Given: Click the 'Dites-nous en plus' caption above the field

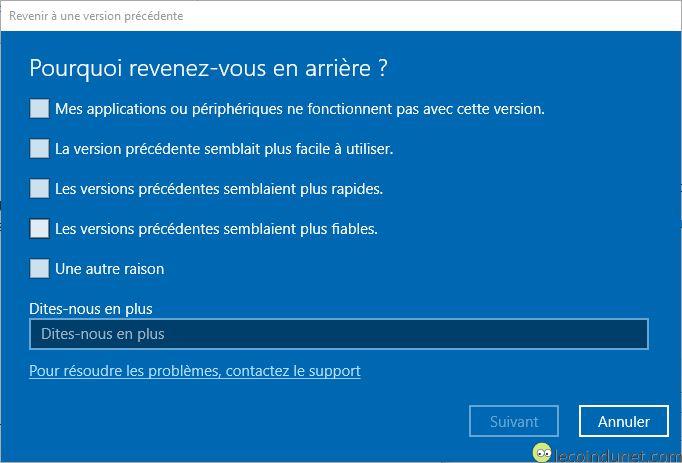Looking at the screenshot, I should pyautogui.click(x=91, y=309).
